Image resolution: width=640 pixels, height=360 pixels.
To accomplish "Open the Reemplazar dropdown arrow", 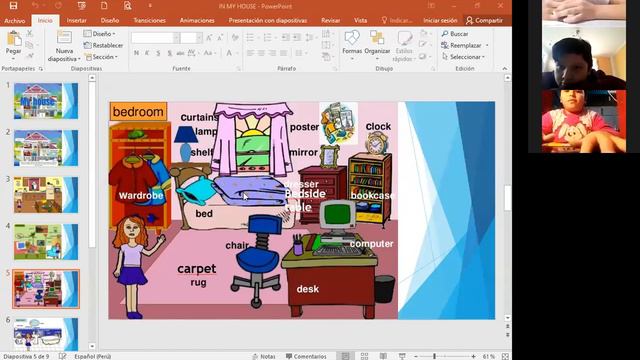I will coord(487,45).
